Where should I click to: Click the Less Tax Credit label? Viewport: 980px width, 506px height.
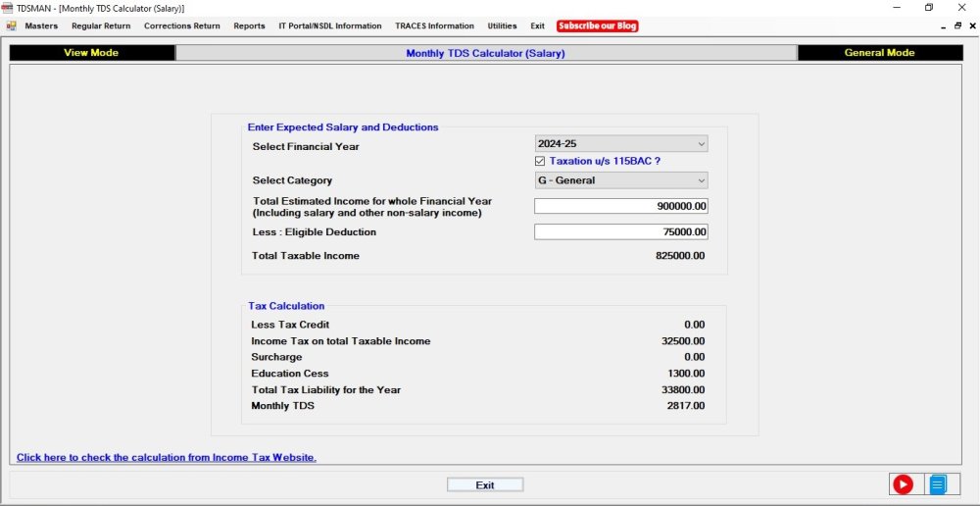point(290,325)
